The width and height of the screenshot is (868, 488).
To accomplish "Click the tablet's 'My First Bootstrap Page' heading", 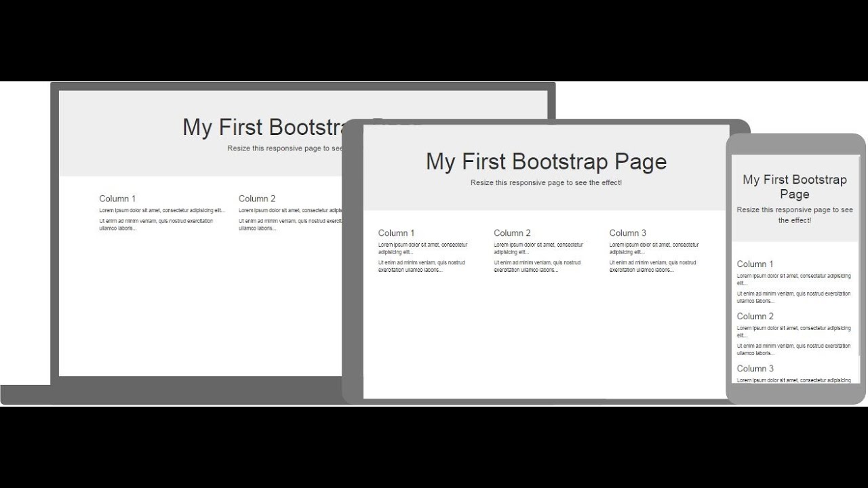I will coord(547,161).
